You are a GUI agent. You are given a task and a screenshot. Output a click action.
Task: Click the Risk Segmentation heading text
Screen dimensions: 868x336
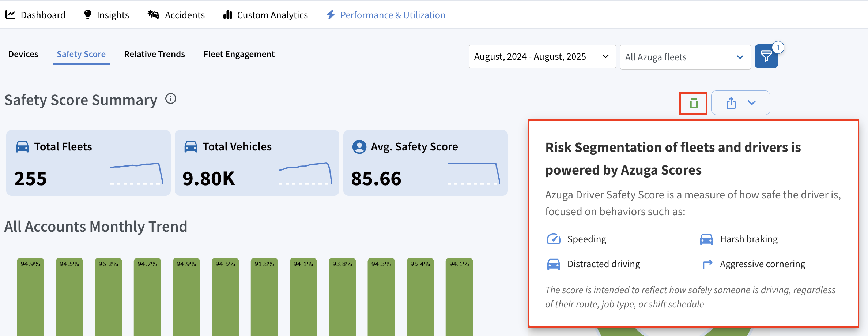[x=673, y=158]
